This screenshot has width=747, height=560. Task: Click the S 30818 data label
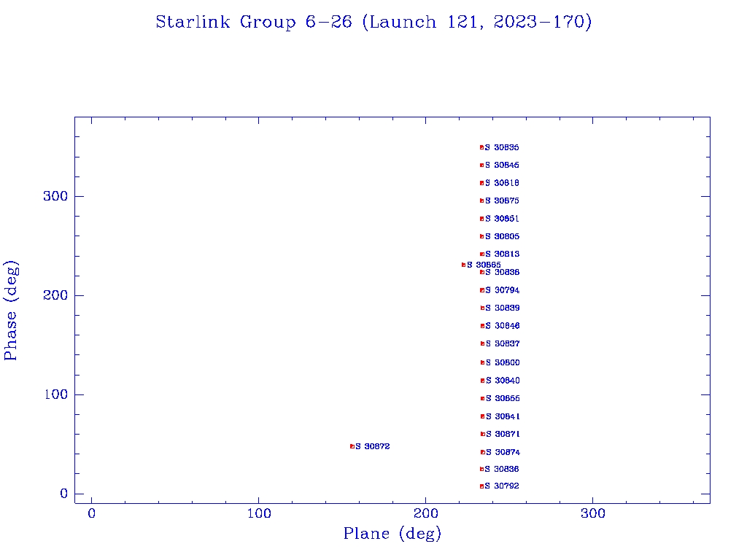pyautogui.click(x=502, y=183)
